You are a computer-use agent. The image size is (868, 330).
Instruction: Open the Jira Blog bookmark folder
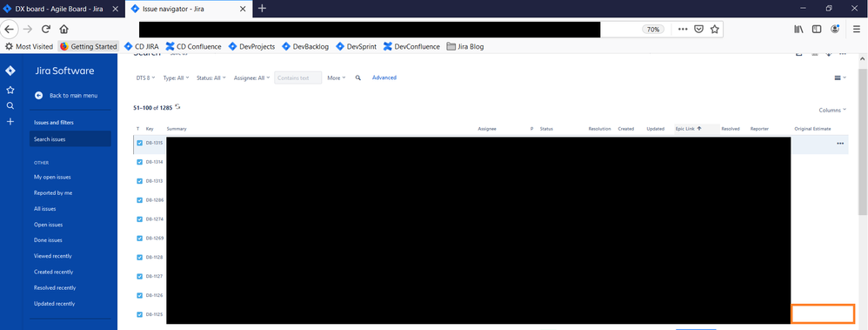(465, 47)
